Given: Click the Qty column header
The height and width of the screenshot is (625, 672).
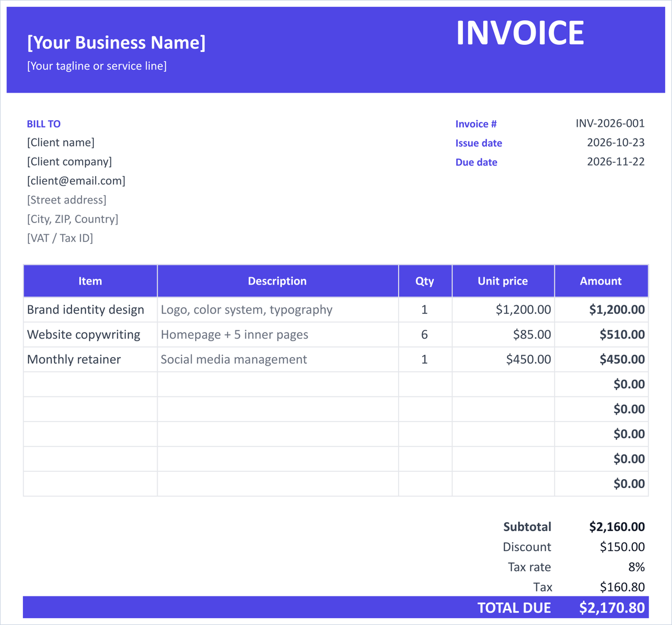Looking at the screenshot, I should pos(425,281).
